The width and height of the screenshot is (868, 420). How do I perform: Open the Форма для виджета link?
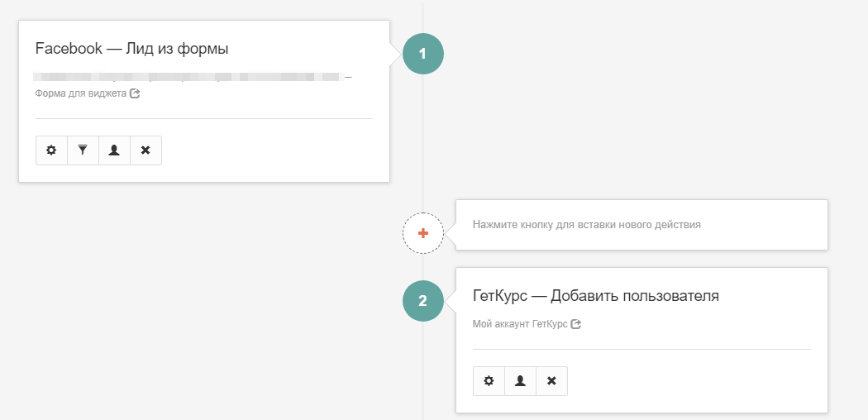pos(80,94)
